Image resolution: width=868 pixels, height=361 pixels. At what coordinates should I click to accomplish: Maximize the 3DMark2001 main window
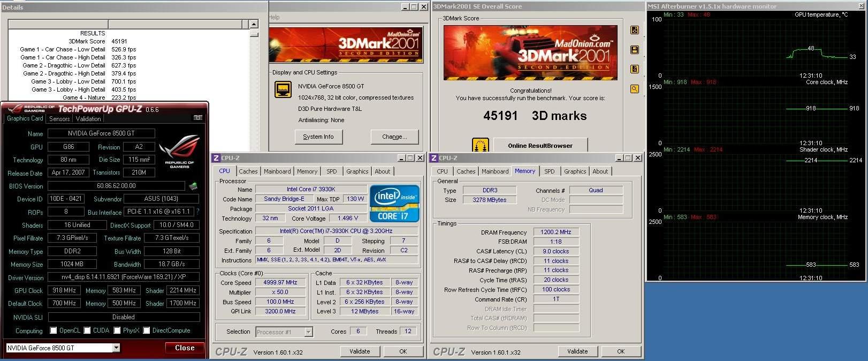414,7
